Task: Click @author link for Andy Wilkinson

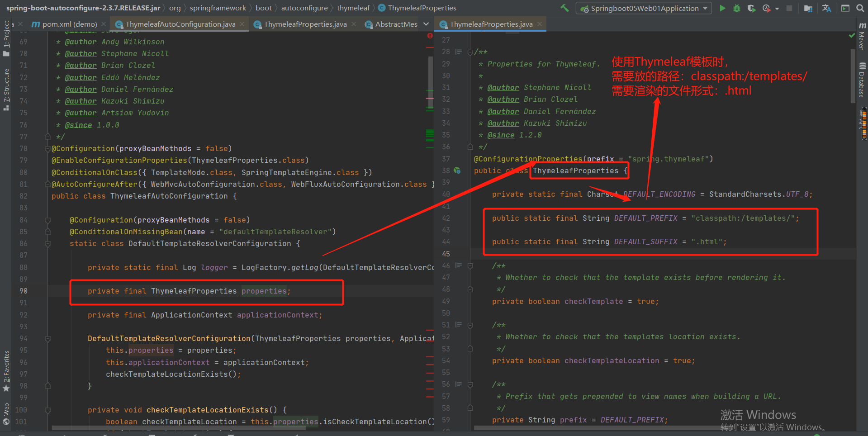Action: [x=81, y=42]
